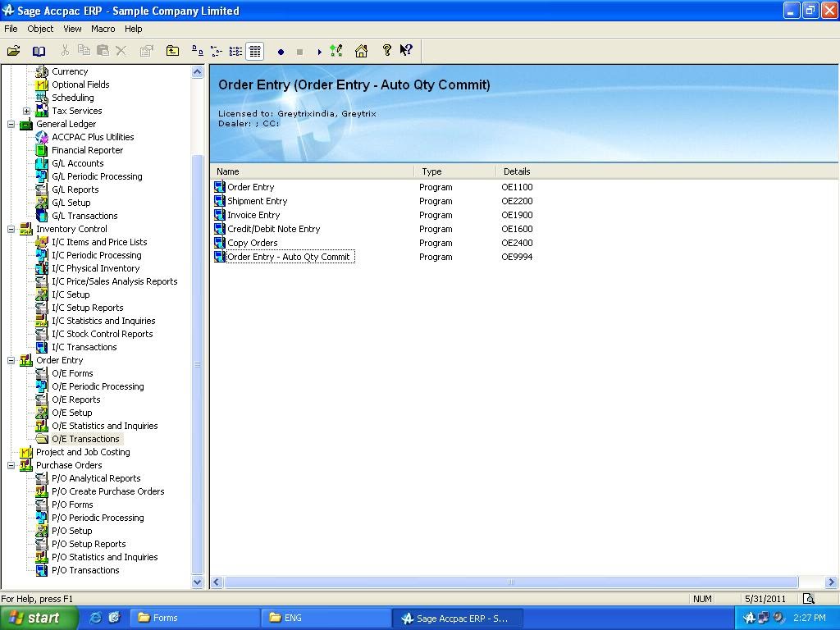Switch to Details view icon
Image resolution: width=840 pixels, height=630 pixels.
coord(255,51)
